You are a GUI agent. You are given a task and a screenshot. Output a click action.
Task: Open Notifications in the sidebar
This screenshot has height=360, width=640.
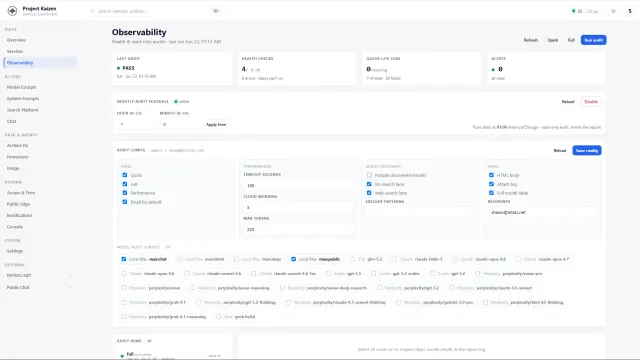click(x=40, y=216)
